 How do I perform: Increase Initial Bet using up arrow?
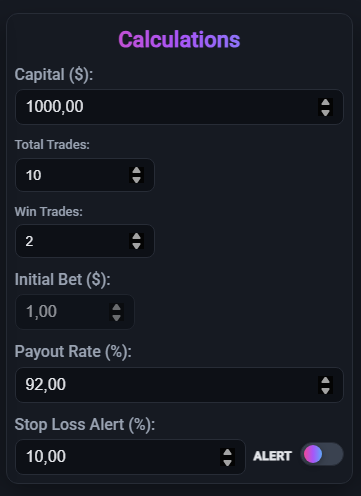(x=116, y=308)
